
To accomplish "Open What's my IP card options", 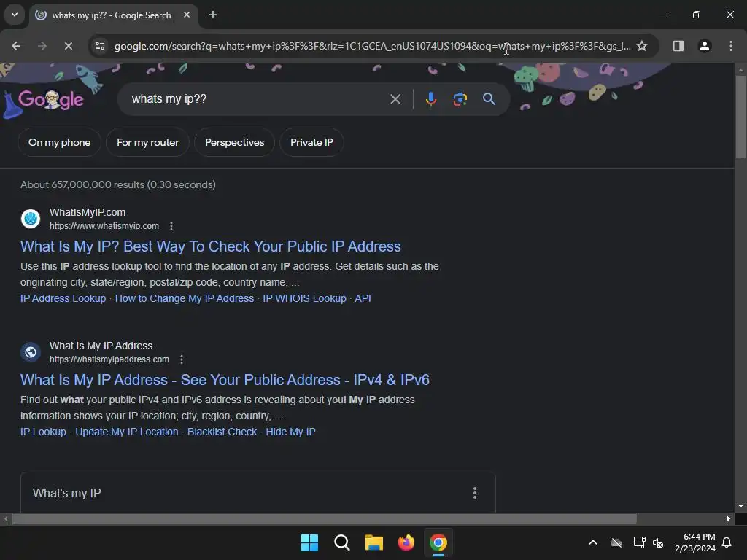I will click(474, 493).
